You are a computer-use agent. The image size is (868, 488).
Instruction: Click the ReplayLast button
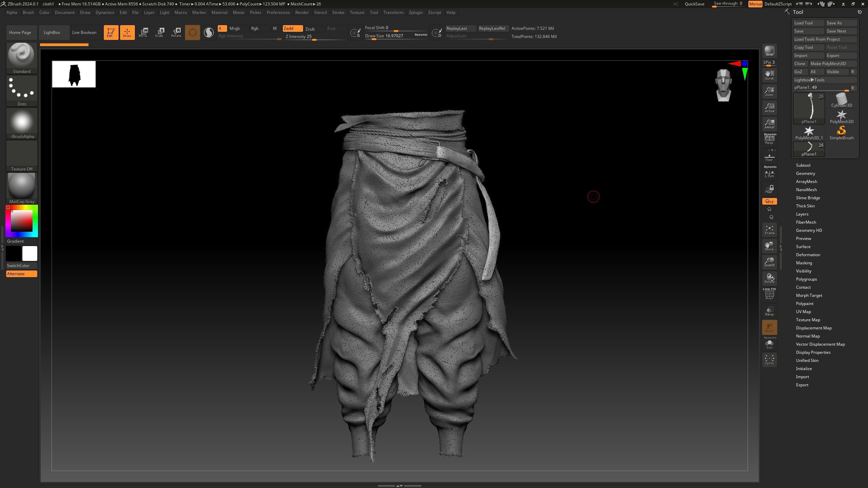pos(461,28)
